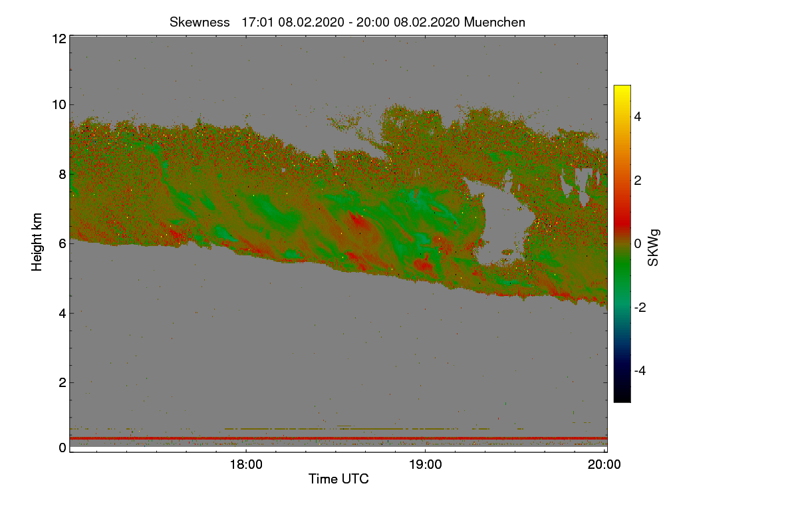Screen dimensions: 798x532
Task: Click the Height km axis label
Action: (x=37, y=242)
